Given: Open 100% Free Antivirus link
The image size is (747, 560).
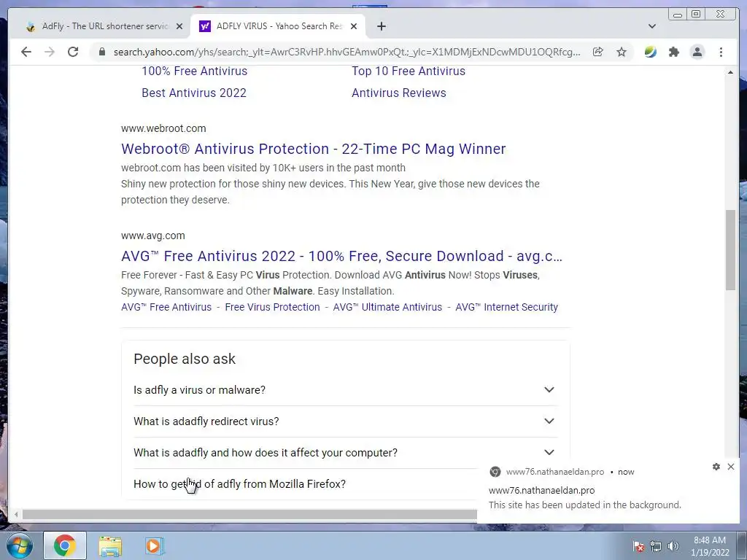Looking at the screenshot, I should click(194, 71).
